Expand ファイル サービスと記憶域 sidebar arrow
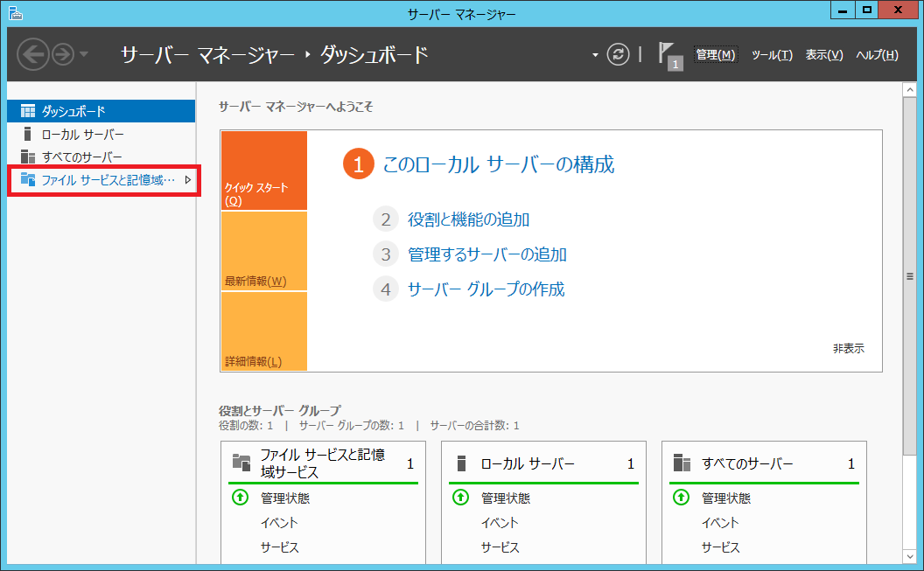924x571 pixels. coord(187,180)
